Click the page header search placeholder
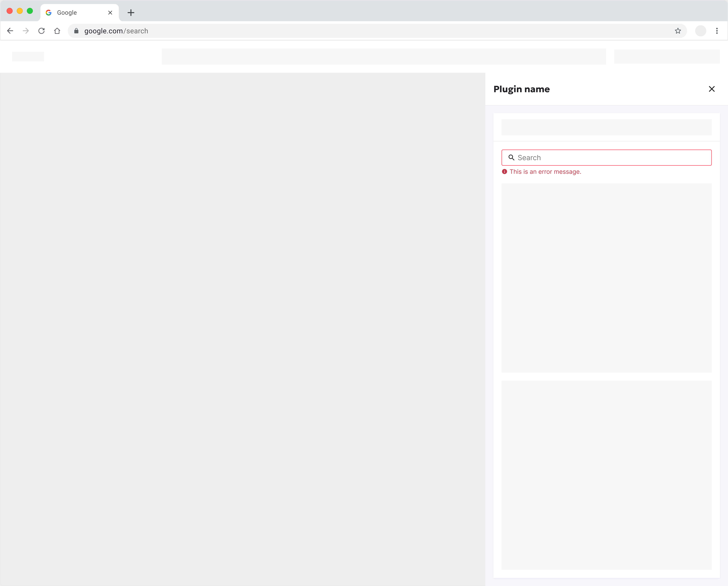 pyautogui.click(x=383, y=56)
